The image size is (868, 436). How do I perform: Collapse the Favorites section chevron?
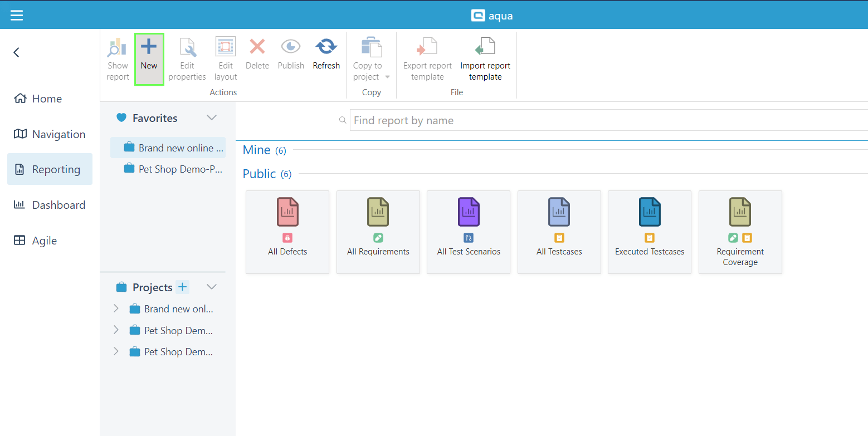tap(212, 117)
